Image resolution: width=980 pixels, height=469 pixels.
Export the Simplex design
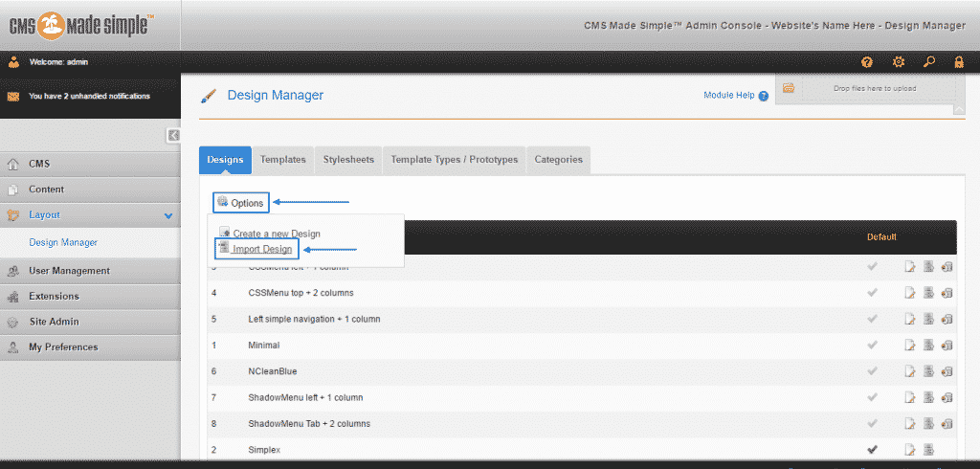coord(928,450)
